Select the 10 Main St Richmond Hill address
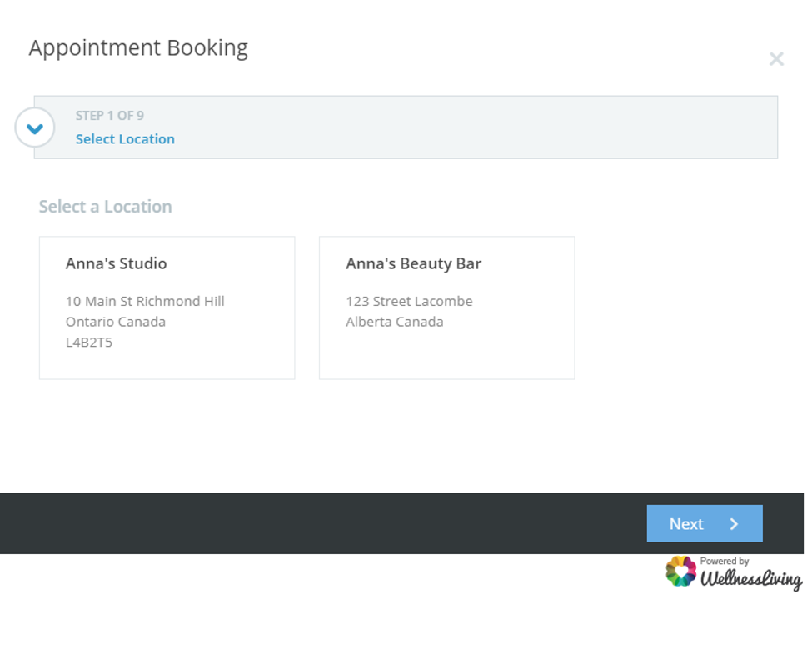The width and height of the screenshot is (812, 665). pos(145,301)
